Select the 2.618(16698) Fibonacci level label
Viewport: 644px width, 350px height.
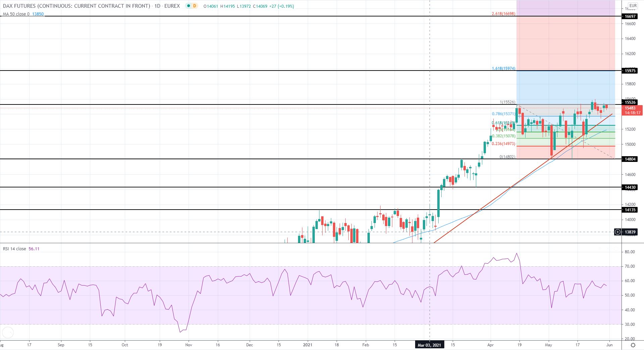[x=503, y=14]
